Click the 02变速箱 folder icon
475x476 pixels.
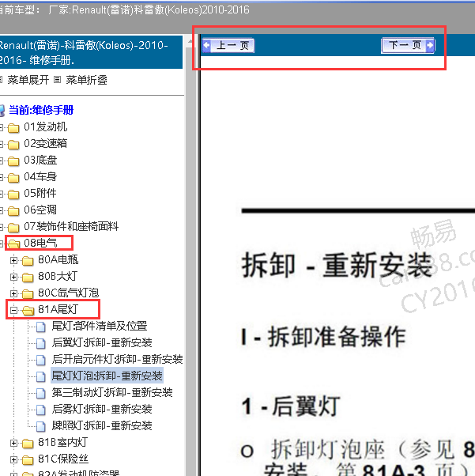pos(13,145)
